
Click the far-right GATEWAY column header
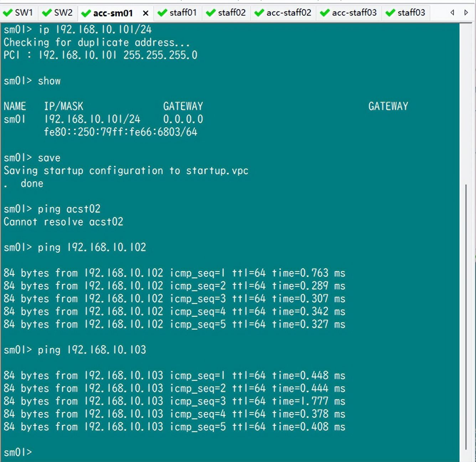pyautogui.click(x=388, y=106)
